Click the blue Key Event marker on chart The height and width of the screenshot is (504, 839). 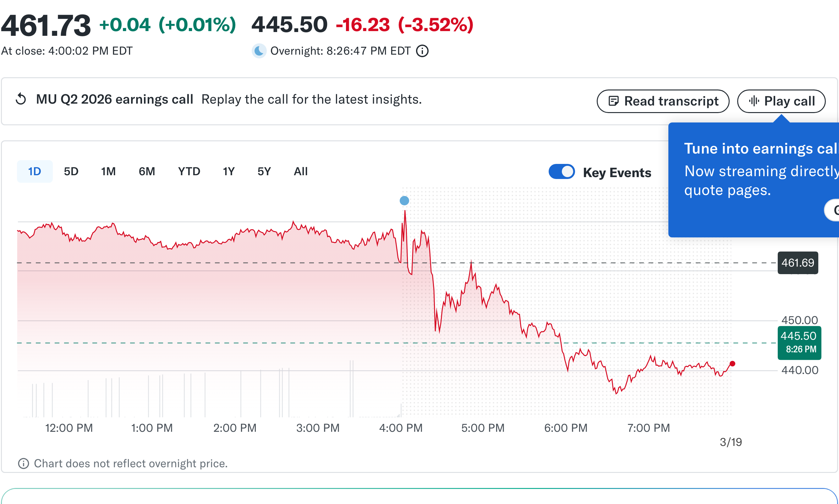pyautogui.click(x=404, y=201)
